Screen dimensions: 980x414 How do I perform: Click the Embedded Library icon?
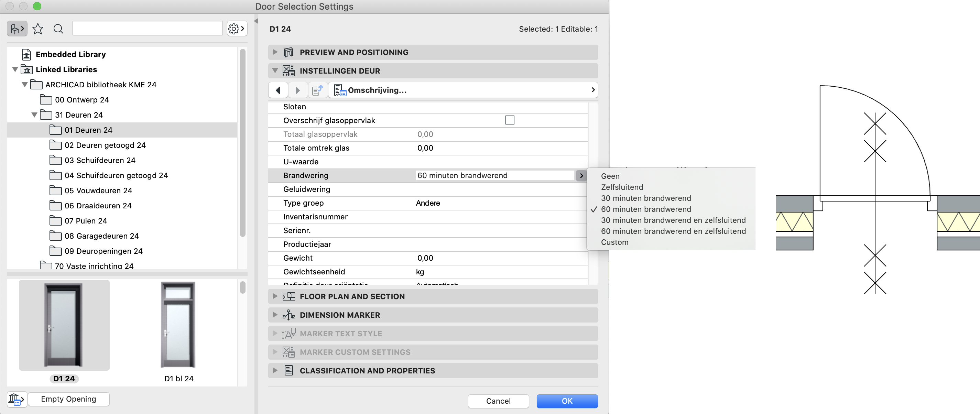tap(26, 54)
